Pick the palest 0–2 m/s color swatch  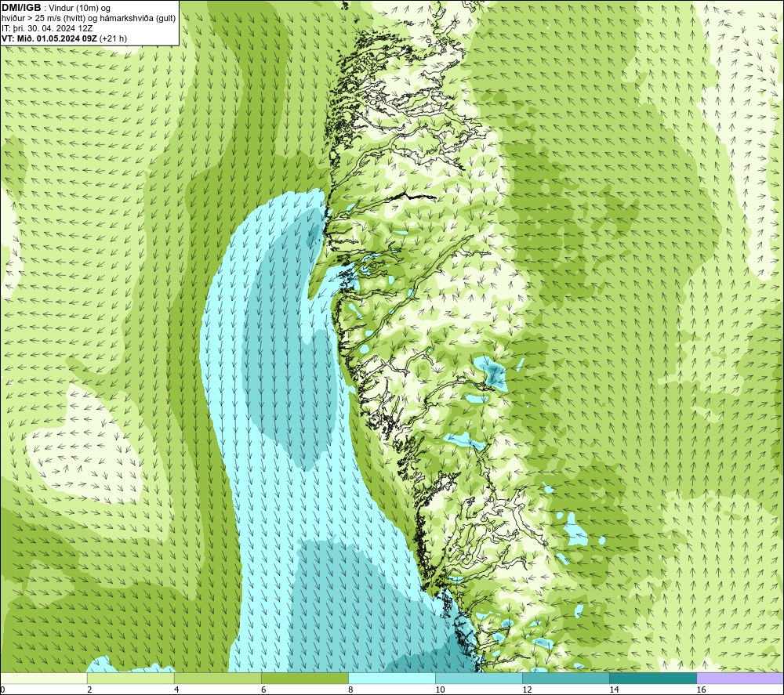pos(44,678)
